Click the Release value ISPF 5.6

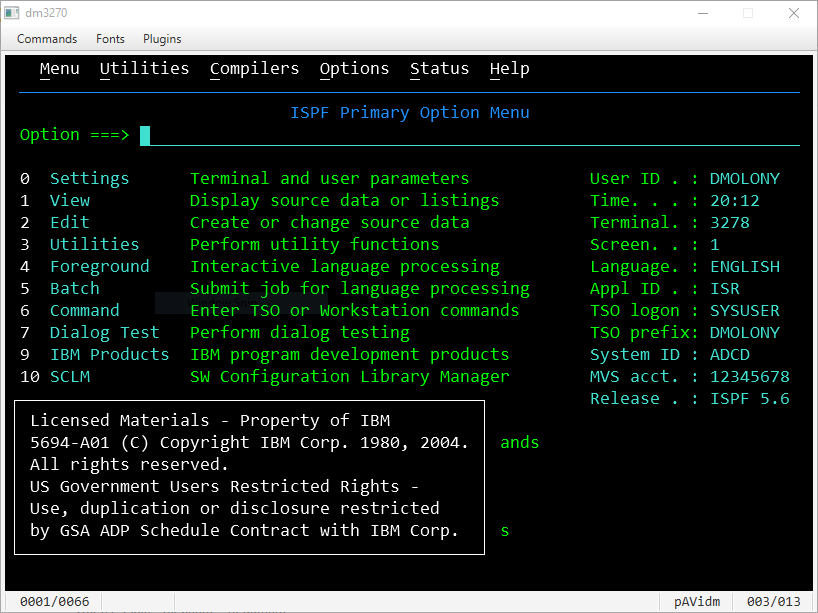point(750,398)
